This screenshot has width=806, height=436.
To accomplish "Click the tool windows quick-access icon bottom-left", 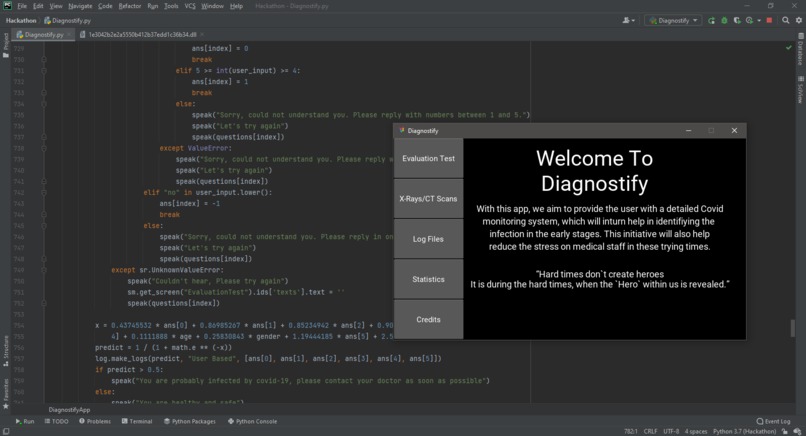I will pos(6,431).
